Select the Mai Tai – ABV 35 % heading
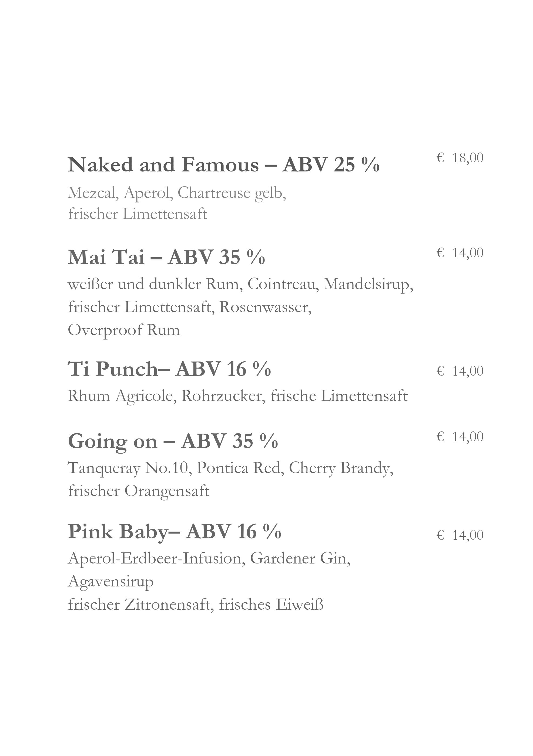 (x=166, y=257)
